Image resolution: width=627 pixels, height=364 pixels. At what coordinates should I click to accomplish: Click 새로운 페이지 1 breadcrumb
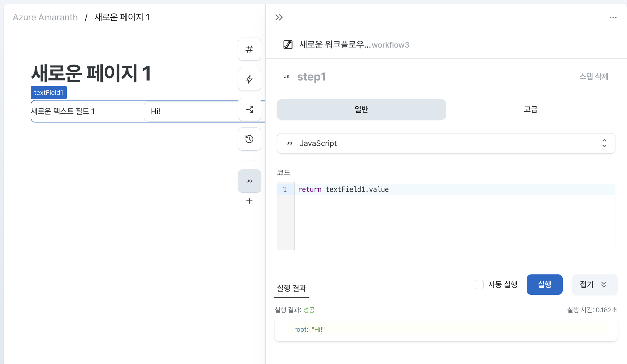click(122, 17)
